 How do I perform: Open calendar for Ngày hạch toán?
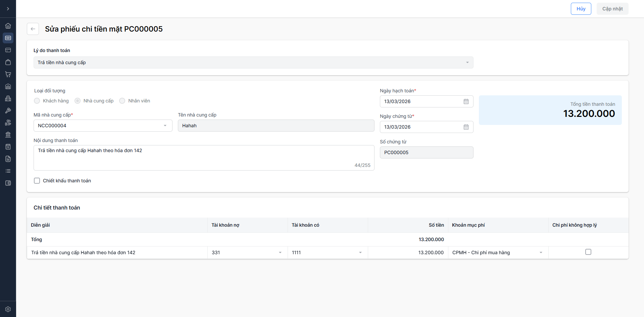click(466, 101)
